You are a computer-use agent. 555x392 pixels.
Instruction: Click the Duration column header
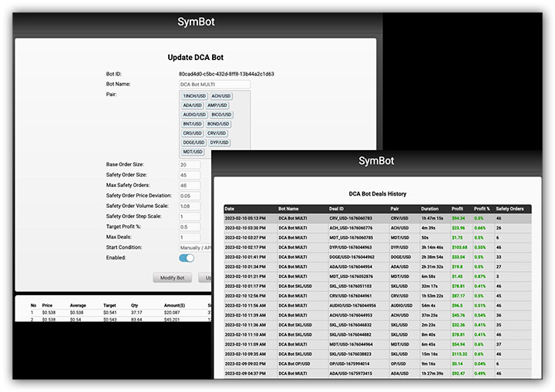pos(429,209)
